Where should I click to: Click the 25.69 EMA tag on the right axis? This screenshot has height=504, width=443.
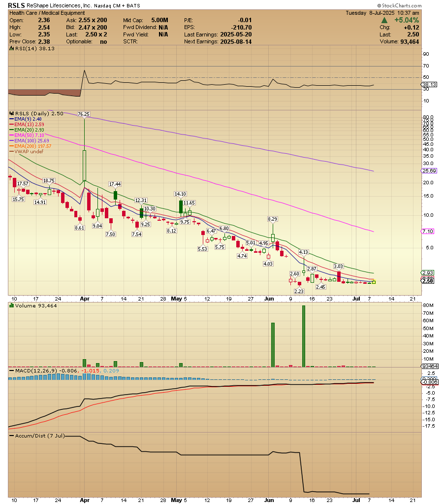tap(429, 170)
